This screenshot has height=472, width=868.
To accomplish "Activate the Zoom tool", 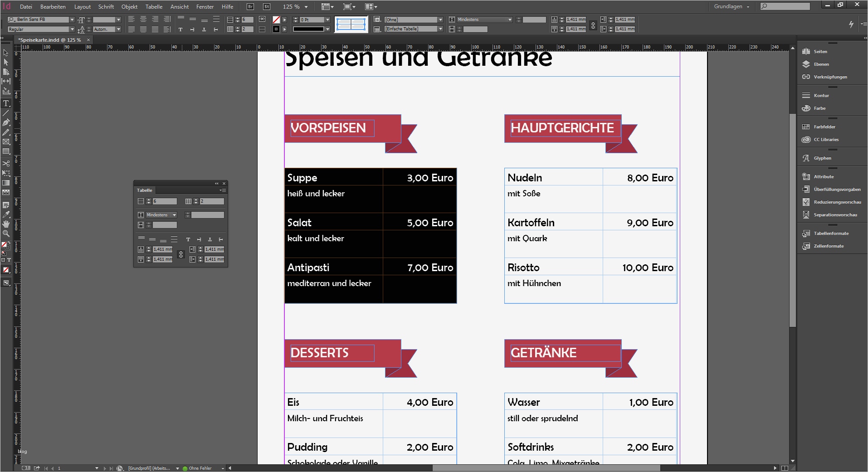I will tap(6, 234).
